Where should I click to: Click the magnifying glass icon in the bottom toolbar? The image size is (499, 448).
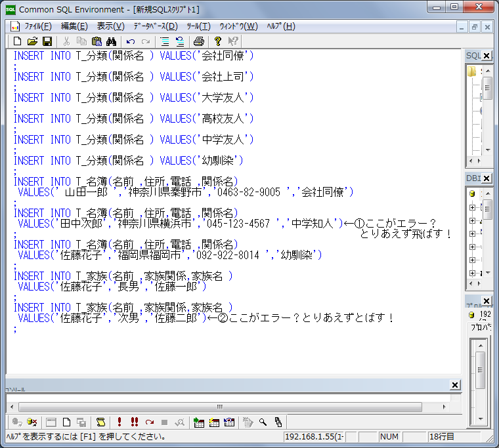[x=263, y=422]
